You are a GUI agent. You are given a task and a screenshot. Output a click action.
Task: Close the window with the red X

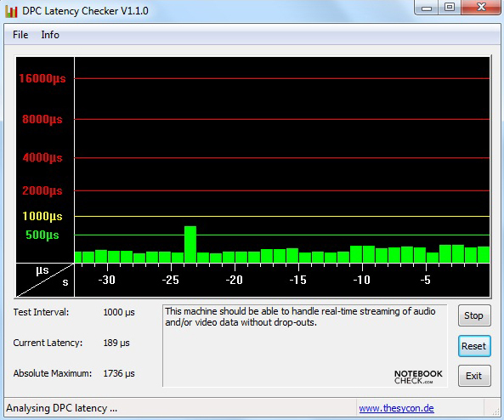pyautogui.click(x=481, y=8)
